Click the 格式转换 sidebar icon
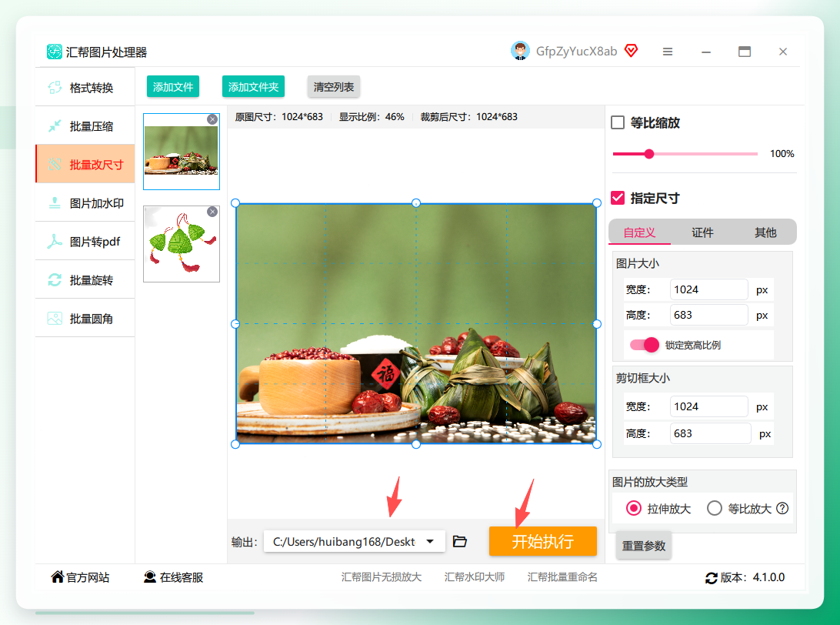Image resolution: width=840 pixels, height=625 pixels. [x=55, y=88]
